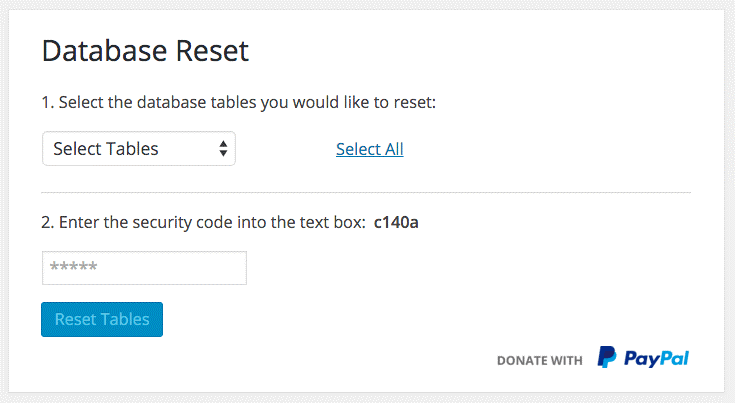Click the upward arrow of the tables selector
The width and height of the screenshot is (735, 403).
223,144
